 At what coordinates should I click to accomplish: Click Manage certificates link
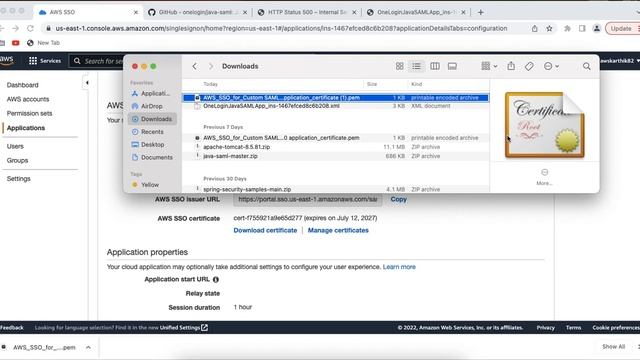[x=338, y=230]
